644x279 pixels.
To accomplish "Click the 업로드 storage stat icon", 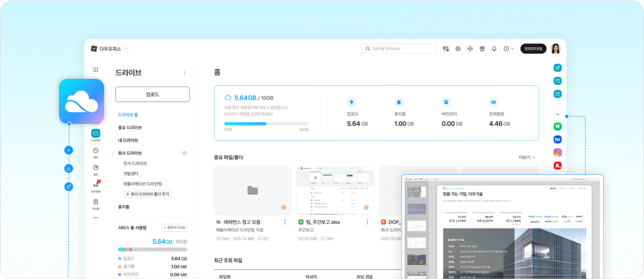I will tap(352, 102).
